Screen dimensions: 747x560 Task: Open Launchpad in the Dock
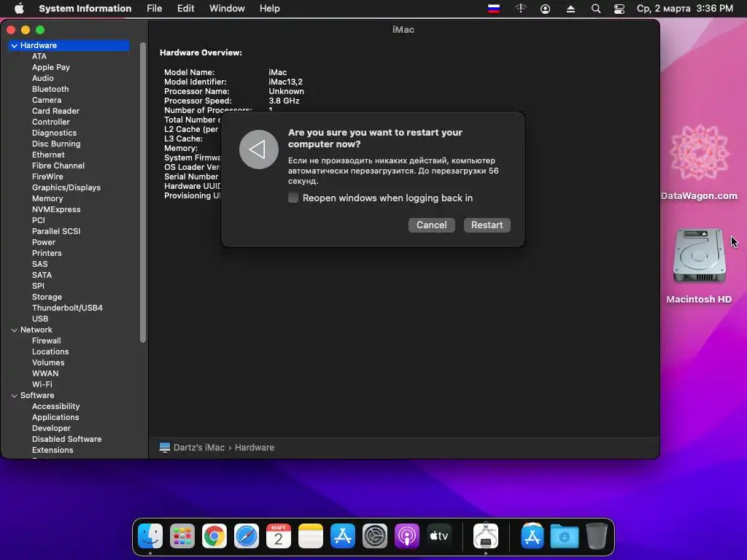pyautogui.click(x=182, y=536)
